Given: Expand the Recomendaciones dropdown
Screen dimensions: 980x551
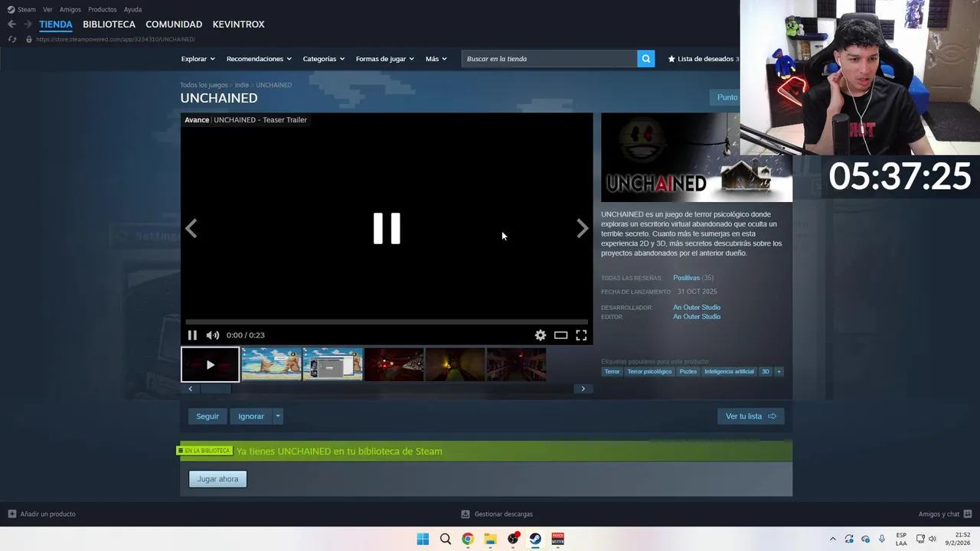Looking at the screenshot, I should 259,59.
